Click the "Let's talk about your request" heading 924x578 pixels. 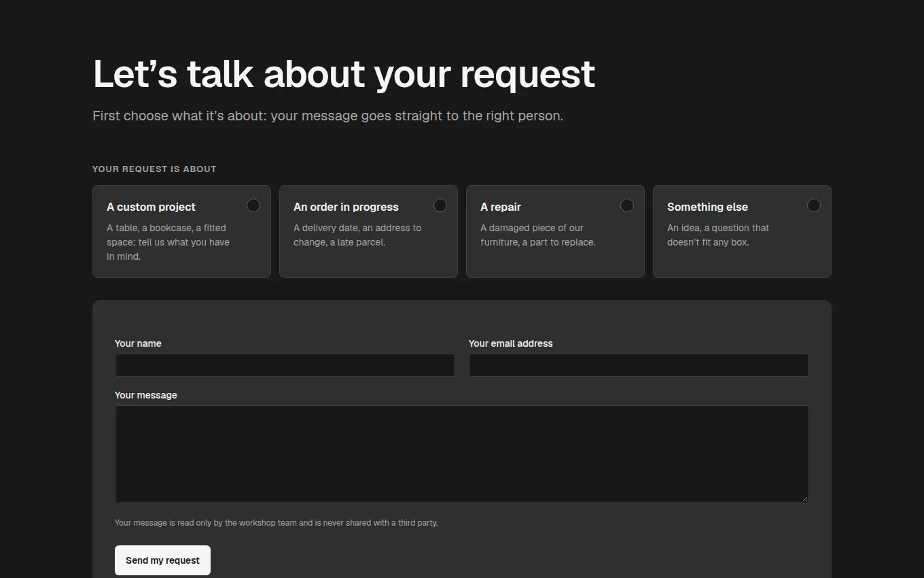(x=344, y=73)
